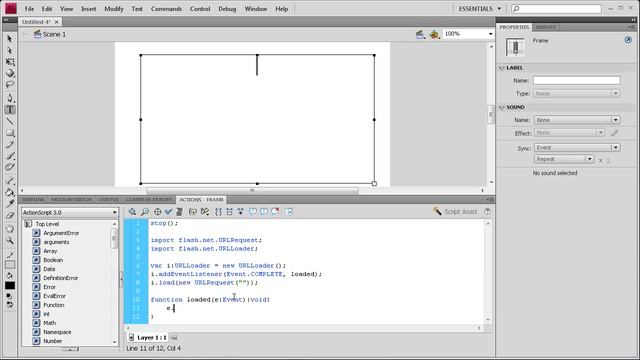
Task: Click the frame label Name input field
Action: click(x=577, y=80)
